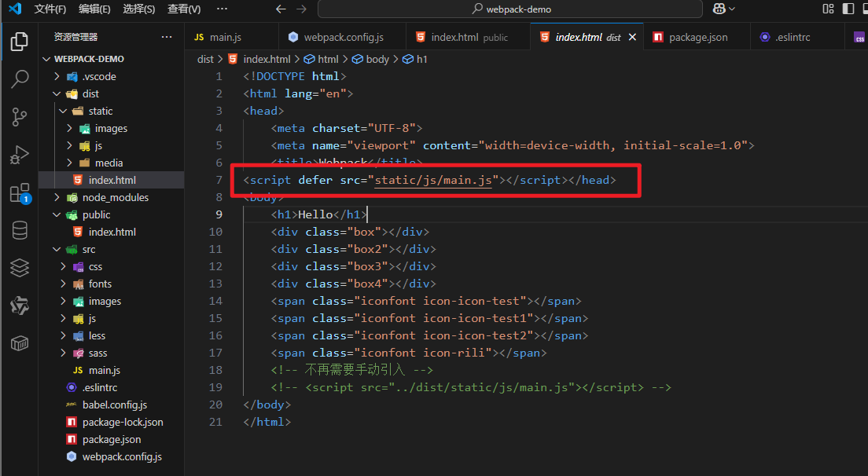Go back with the left arrow
Viewport: 868px width, 476px height.
[x=281, y=9]
